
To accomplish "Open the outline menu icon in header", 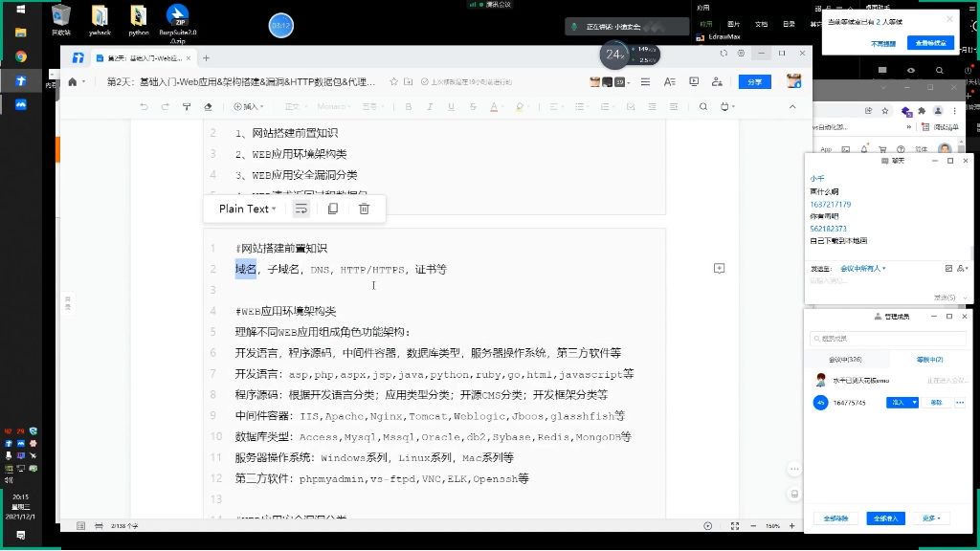I will pyautogui.click(x=645, y=82).
